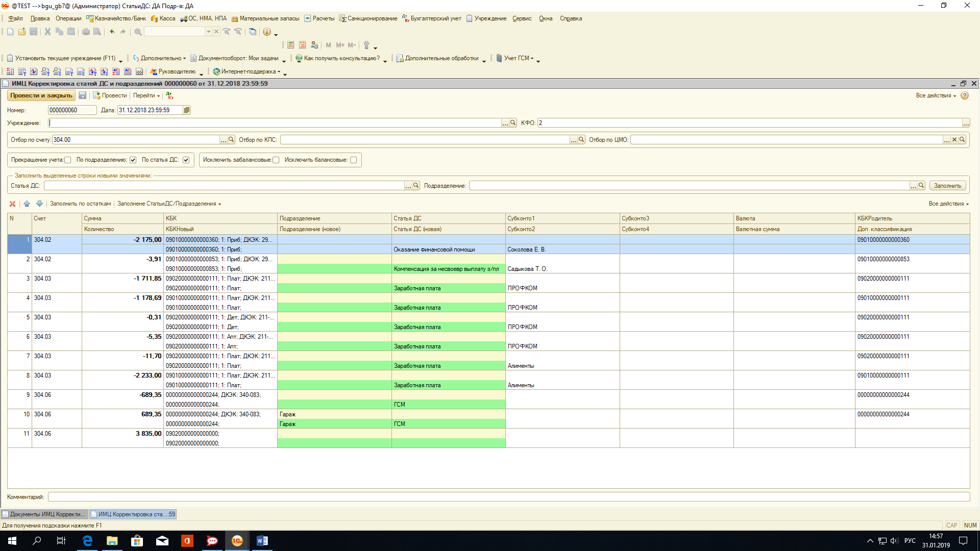Image resolution: width=980 pixels, height=551 pixels.
Task: Click the date picker calendar button
Action: click(x=187, y=110)
